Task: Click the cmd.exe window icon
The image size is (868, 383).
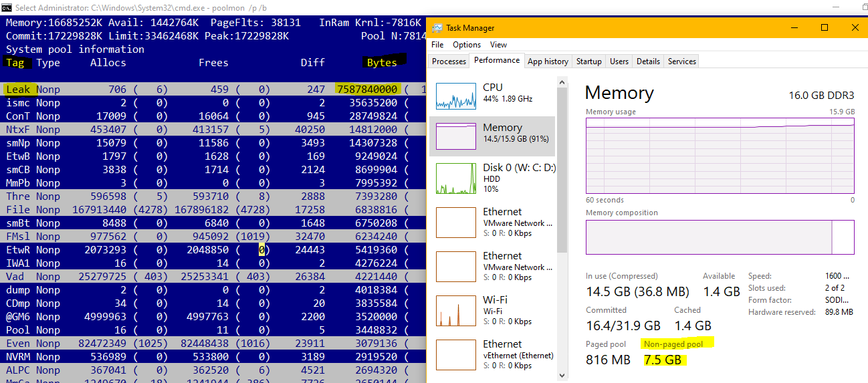Action: [x=7, y=7]
